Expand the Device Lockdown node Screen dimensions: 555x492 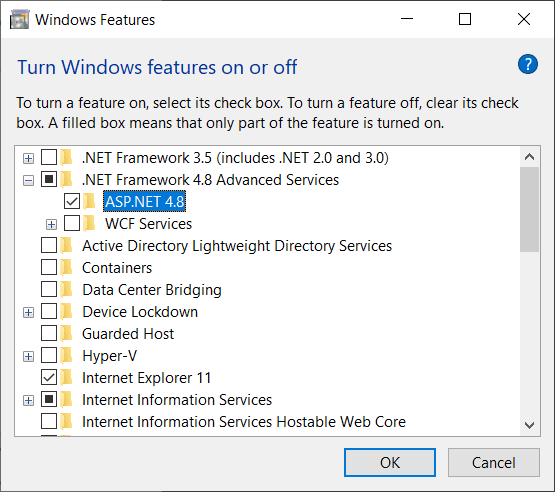click(x=28, y=313)
